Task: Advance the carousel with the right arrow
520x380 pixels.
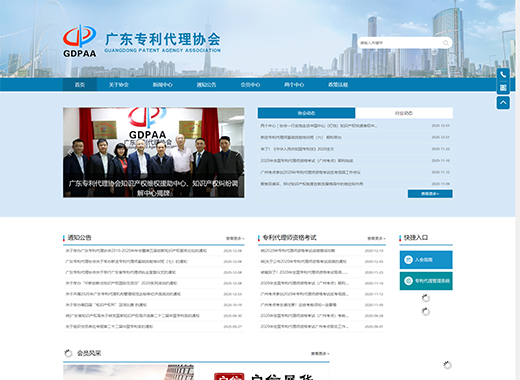Action: [x=237, y=153]
